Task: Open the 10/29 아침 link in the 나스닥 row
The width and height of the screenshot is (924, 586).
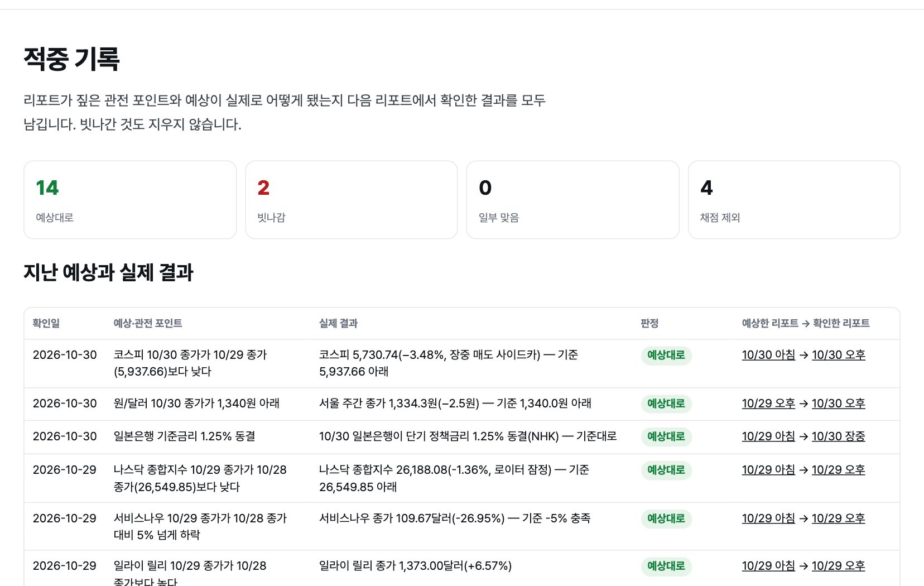Action: click(x=768, y=470)
